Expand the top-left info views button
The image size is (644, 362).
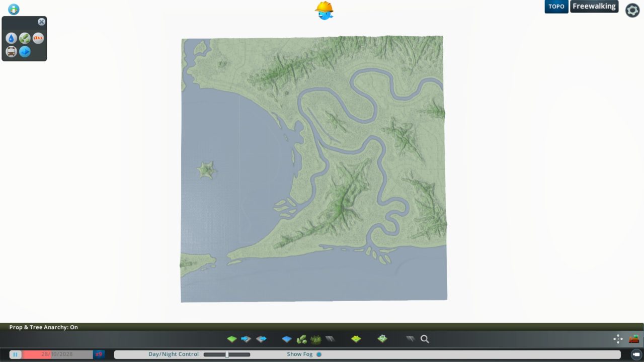(14, 9)
